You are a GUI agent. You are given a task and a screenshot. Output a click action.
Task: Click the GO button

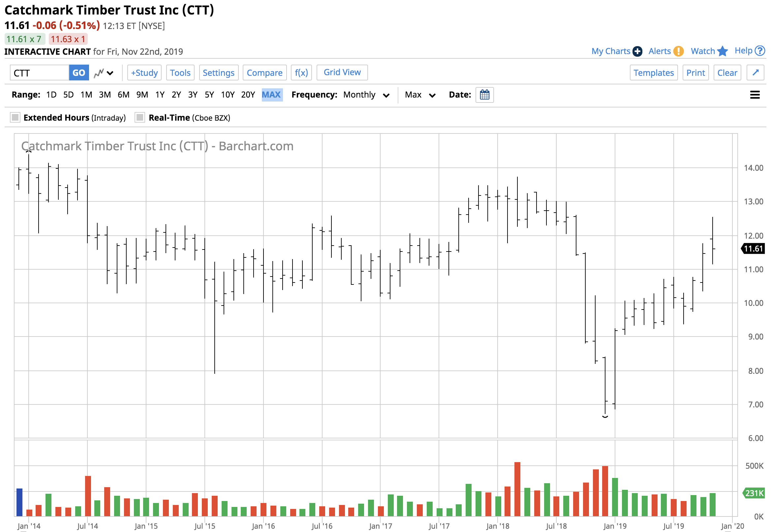[79, 73]
